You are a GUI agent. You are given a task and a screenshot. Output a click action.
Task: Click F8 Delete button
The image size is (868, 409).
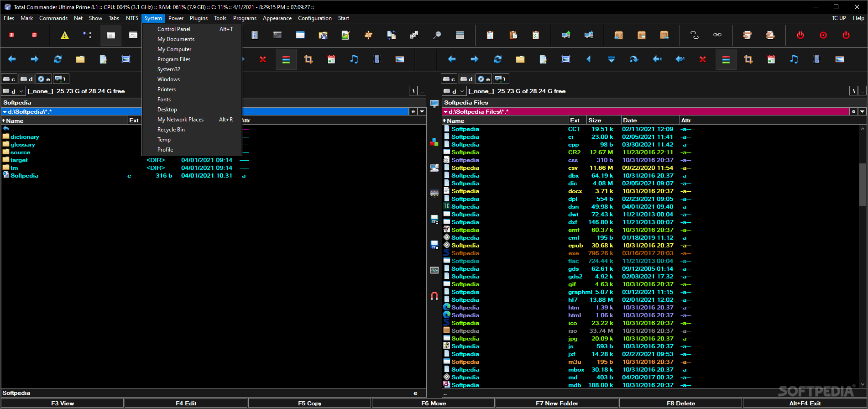tap(681, 403)
